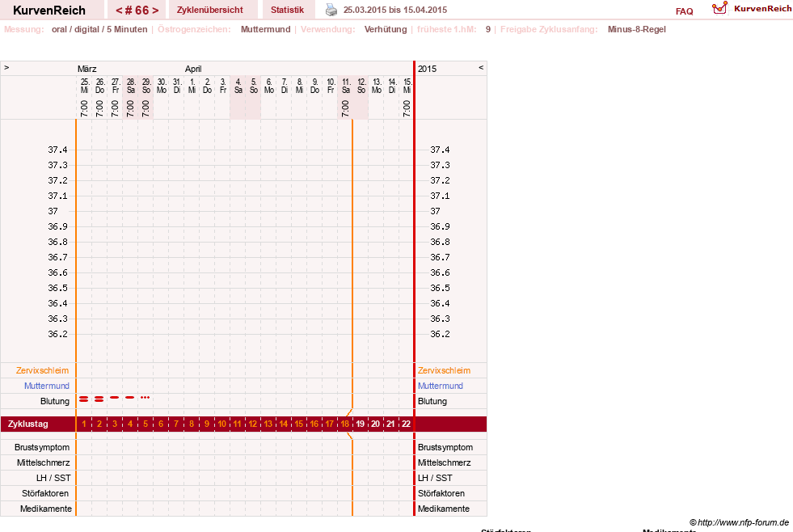The width and height of the screenshot is (793, 532).
Task: Click the 'oral / digital / 5 Minuten' measurement value
Action: click(99, 29)
